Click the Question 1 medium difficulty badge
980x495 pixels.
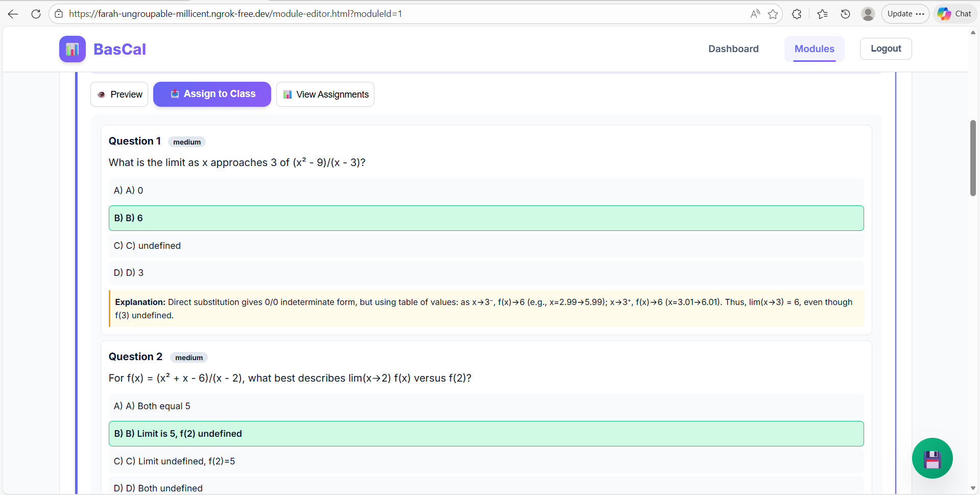187,142
